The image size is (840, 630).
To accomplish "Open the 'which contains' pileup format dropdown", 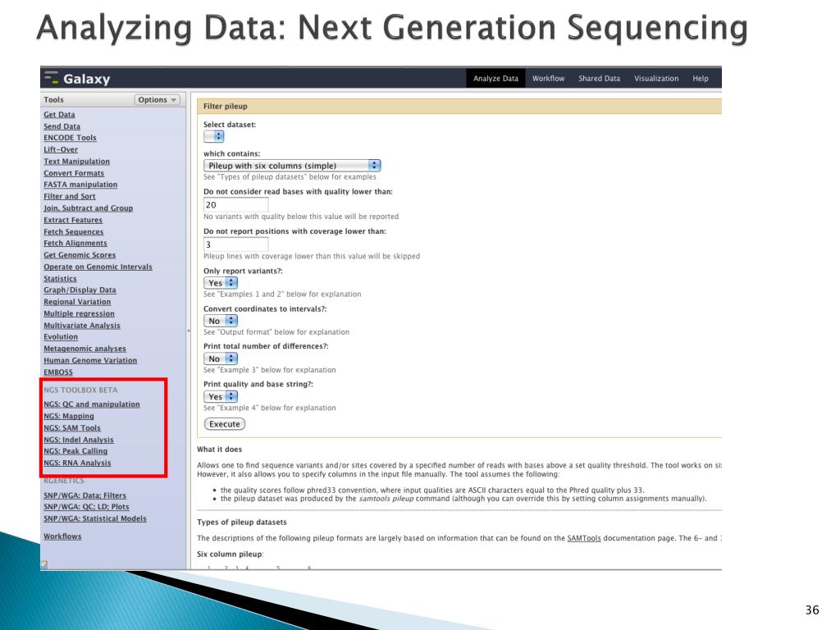I will (x=292, y=166).
